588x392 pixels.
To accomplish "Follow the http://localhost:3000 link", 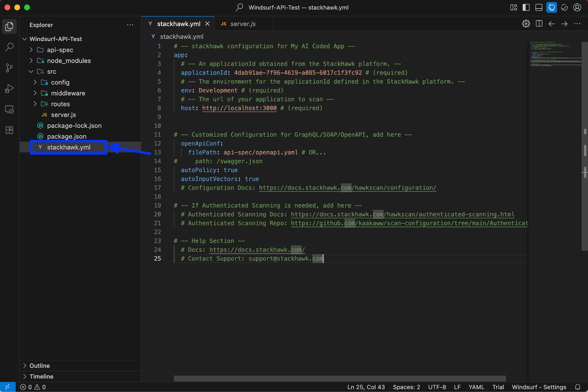I will (x=239, y=108).
